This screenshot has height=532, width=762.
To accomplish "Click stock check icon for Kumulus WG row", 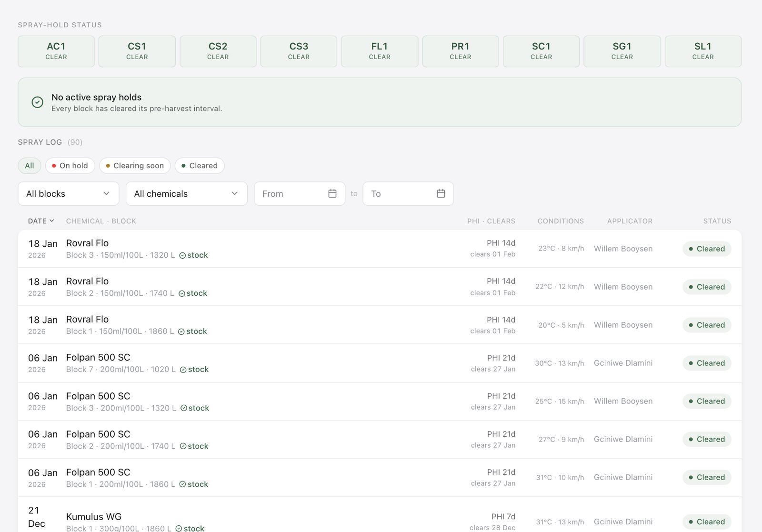I will [x=179, y=528].
